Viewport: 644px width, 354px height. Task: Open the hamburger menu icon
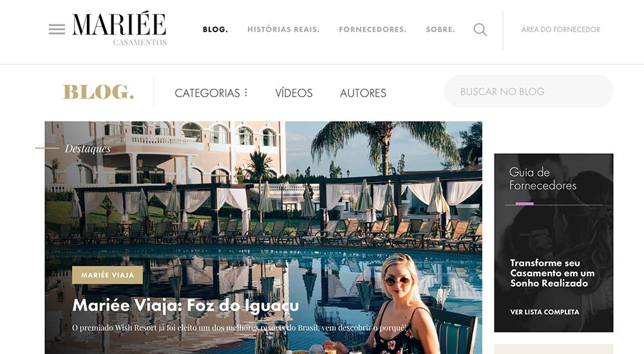click(57, 29)
